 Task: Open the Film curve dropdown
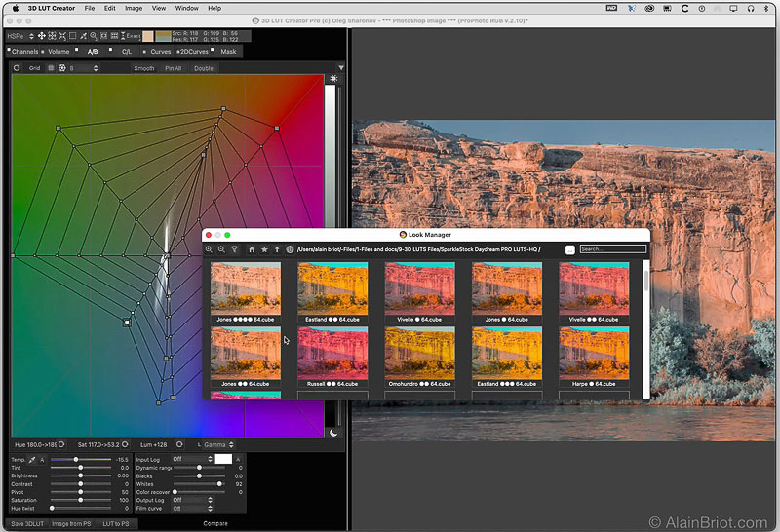click(x=190, y=509)
